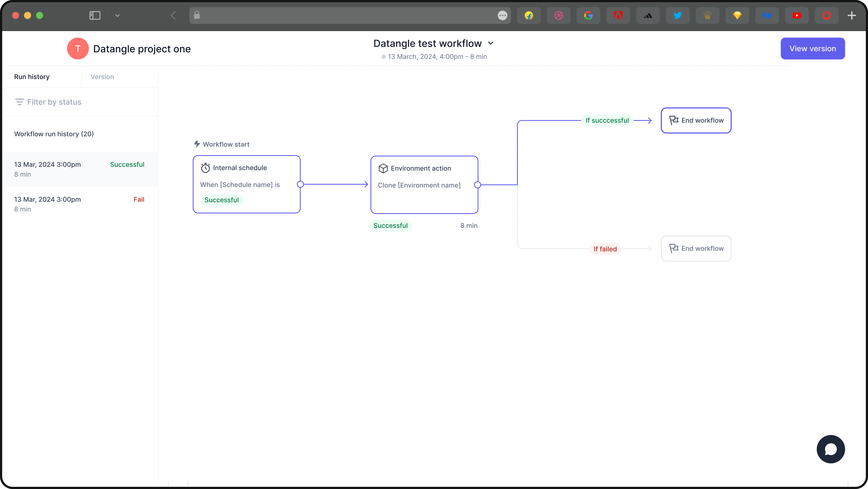Viewport: 868px width, 489px height.
Task: Open the Datangle test workflow dropdown
Action: (x=491, y=43)
